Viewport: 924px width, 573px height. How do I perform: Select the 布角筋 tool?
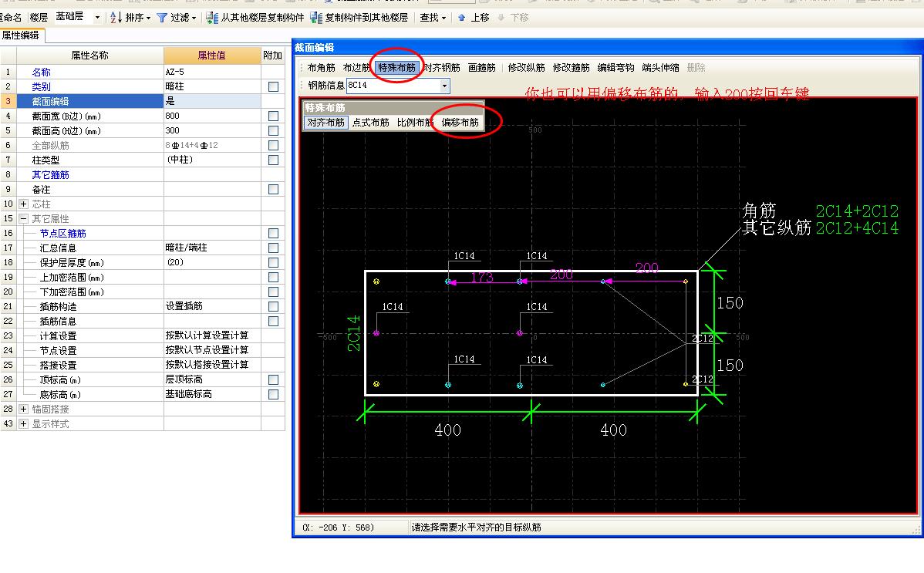[x=321, y=68]
